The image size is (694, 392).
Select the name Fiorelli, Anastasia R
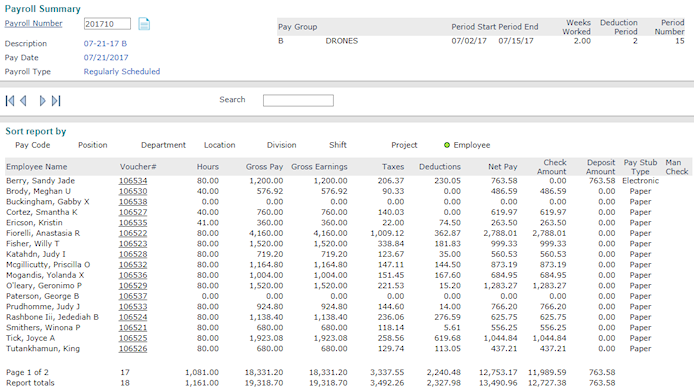(43, 233)
